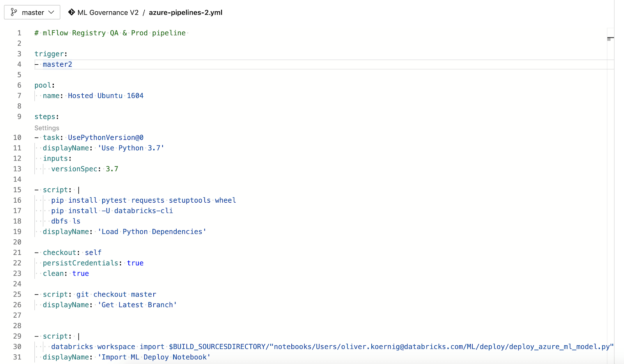Click the pip install -U databricks-cli line
The image size is (624, 364).
point(112,211)
